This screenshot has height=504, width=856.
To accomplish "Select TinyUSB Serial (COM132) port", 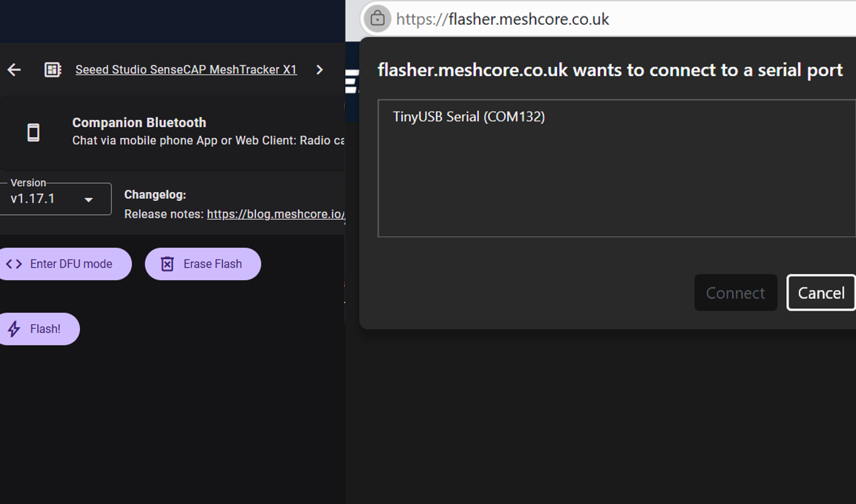I will point(469,117).
